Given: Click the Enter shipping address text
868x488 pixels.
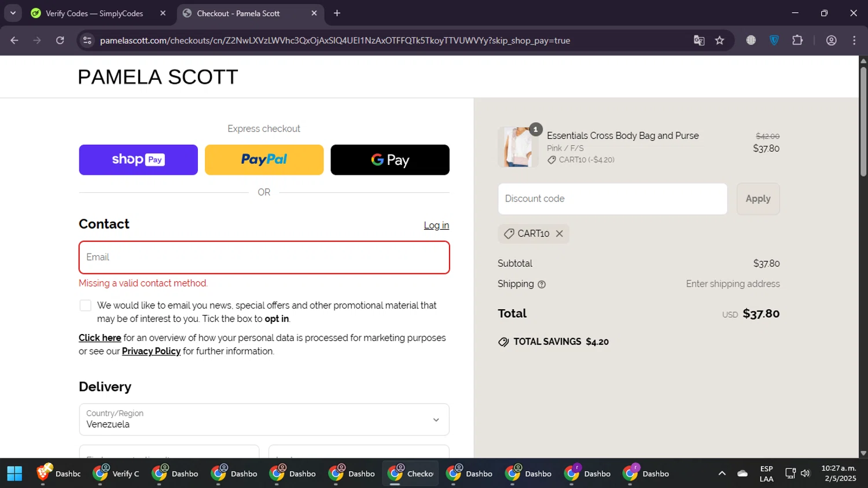Looking at the screenshot, I should point(733,284).
